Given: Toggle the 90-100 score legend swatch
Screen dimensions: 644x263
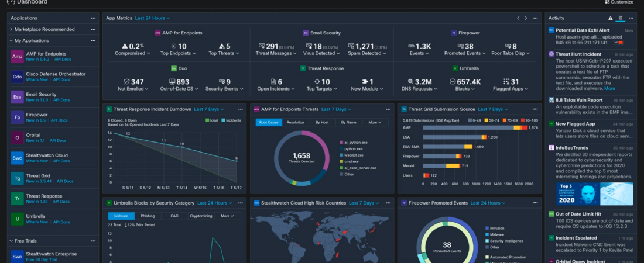Looking at the screenshot, I should [x=523, y=120].
